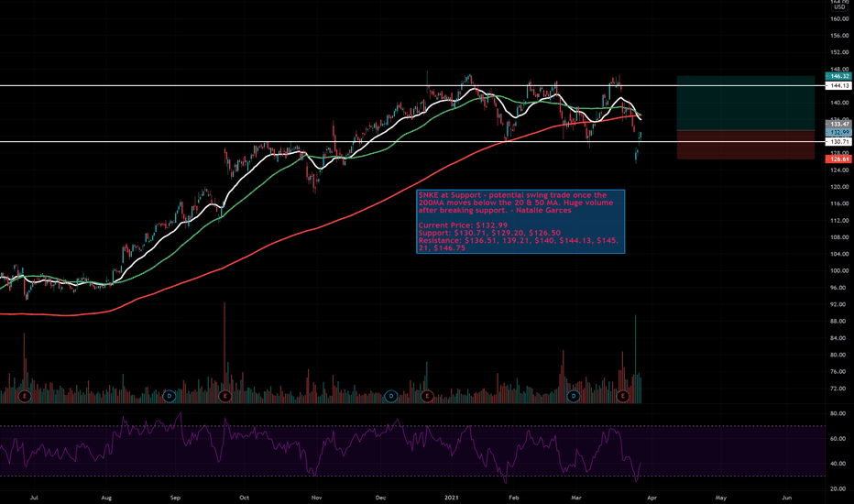Click the USD currency button
The image size is (854, 504).
coord(839,7)
